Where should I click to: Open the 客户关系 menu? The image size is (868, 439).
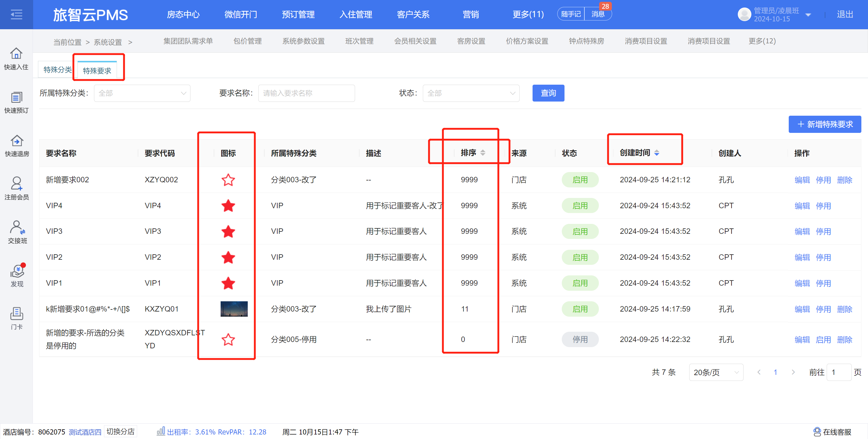coord(413,14)
